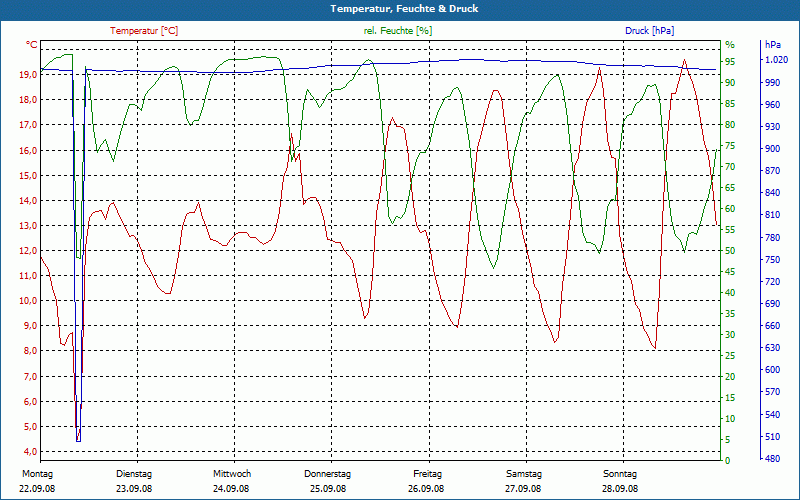Screen dimensions: 800x500
Task: Click the '5,0' temperature axis tick
Action: (30, 427)
